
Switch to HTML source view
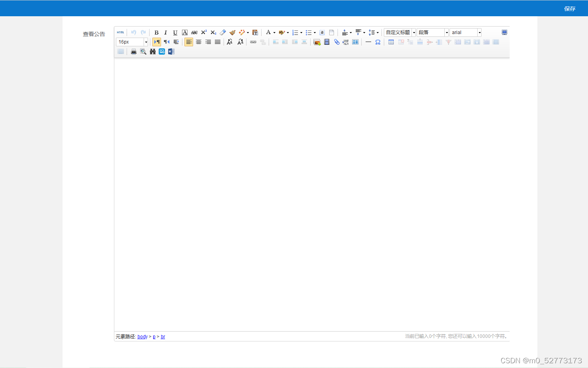coord(121,32)
